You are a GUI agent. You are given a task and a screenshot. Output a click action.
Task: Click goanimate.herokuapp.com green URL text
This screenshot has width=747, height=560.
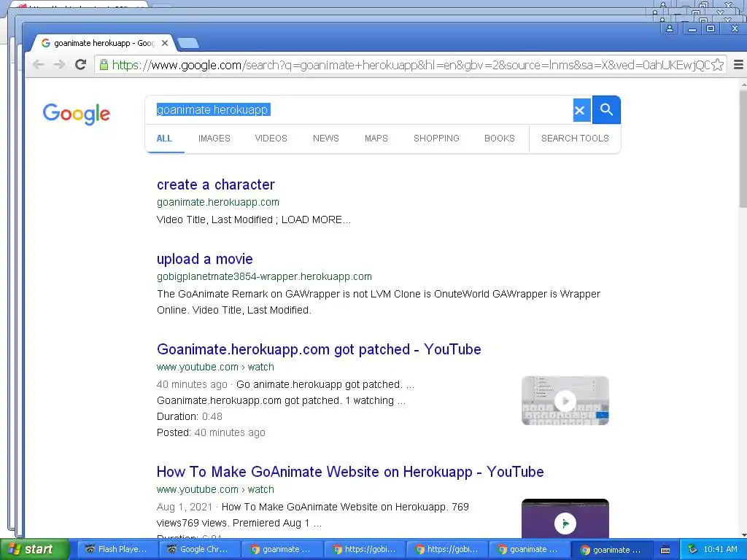(x=217, y=202)
